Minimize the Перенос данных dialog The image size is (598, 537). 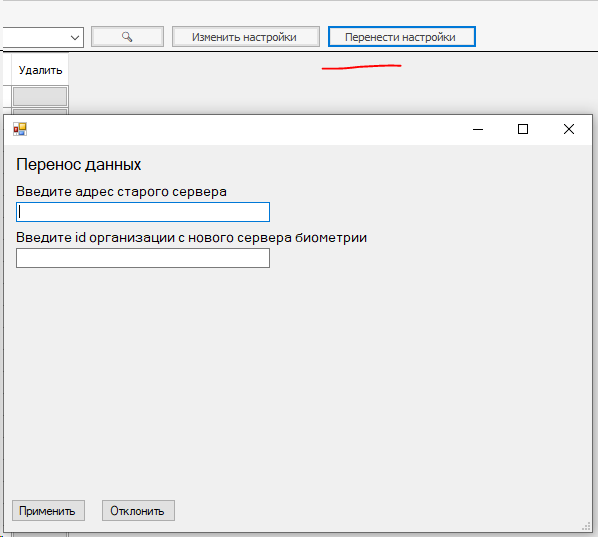click(478, 129)
